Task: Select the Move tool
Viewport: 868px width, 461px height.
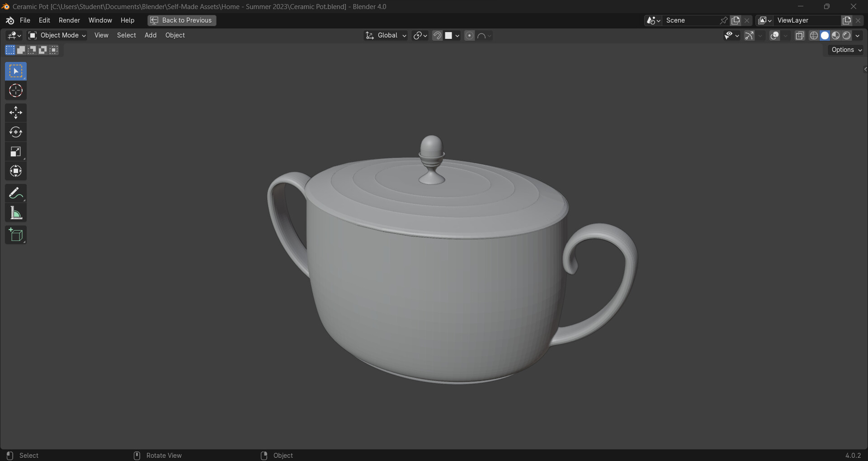Action: click(x=16, y=113)
